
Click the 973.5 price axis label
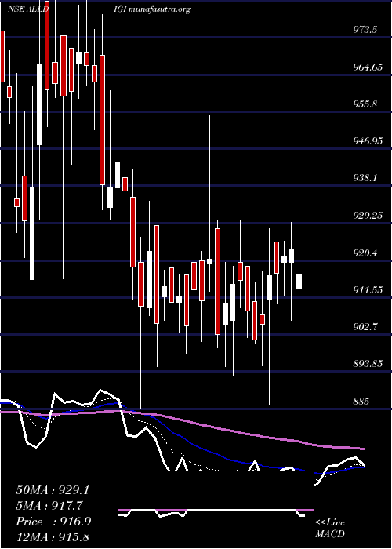pyautogui.click(x=365, y=30)
